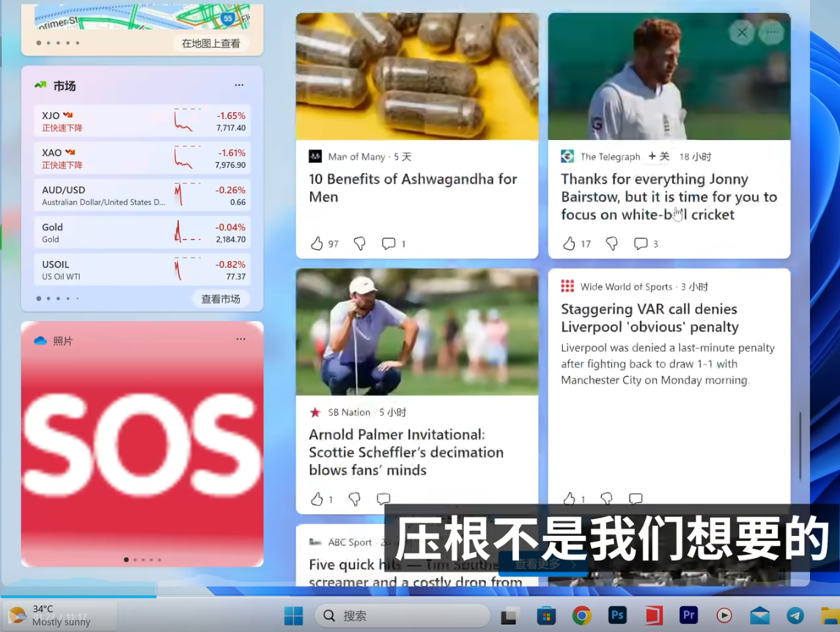Click the widgets panel vertical scrollbar
Viewport: 840px width, 632px height.
click(x=800, y=445)
